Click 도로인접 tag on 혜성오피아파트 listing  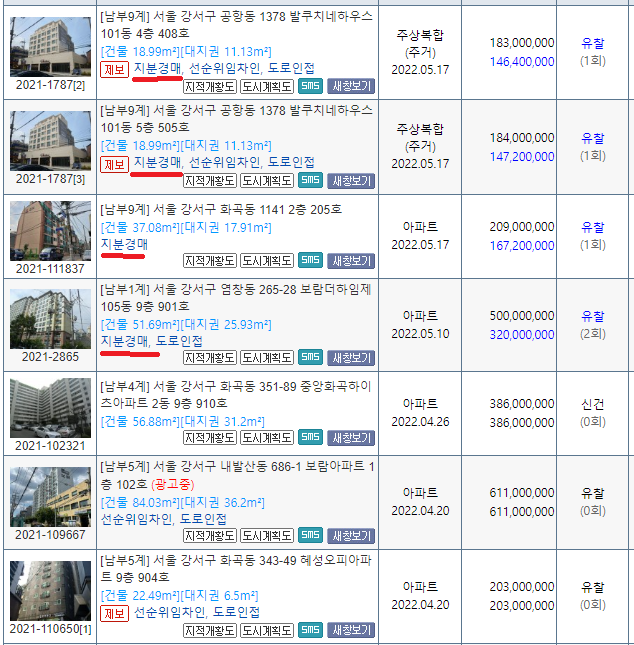[x=236, y=613]
